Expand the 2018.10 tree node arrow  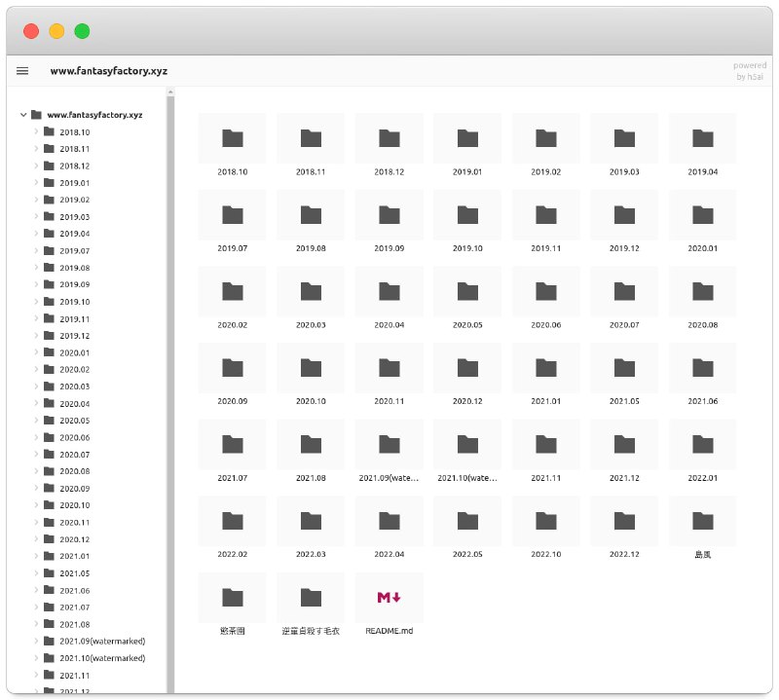(36, 132)
